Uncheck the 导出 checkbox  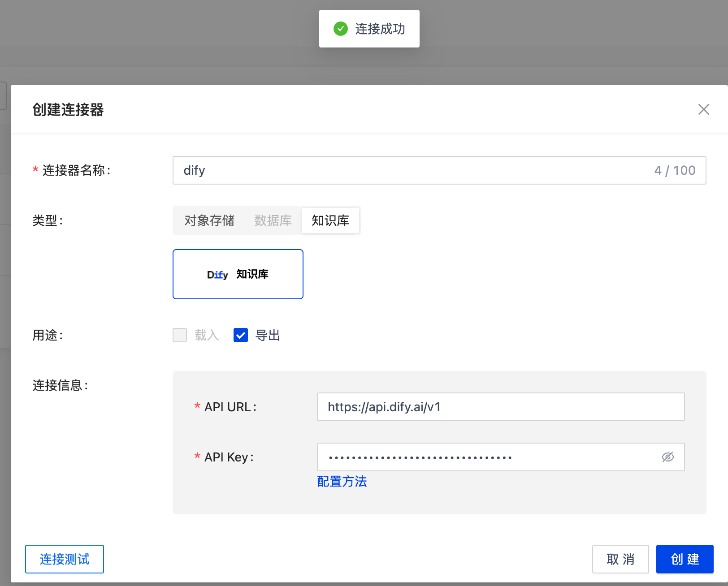[x=241, y=335]
